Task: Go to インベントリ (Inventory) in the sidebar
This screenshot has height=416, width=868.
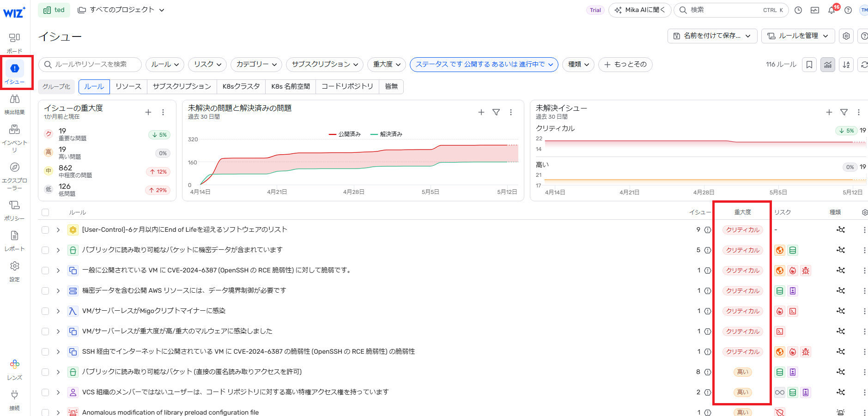Action: (x=14, y=130)
